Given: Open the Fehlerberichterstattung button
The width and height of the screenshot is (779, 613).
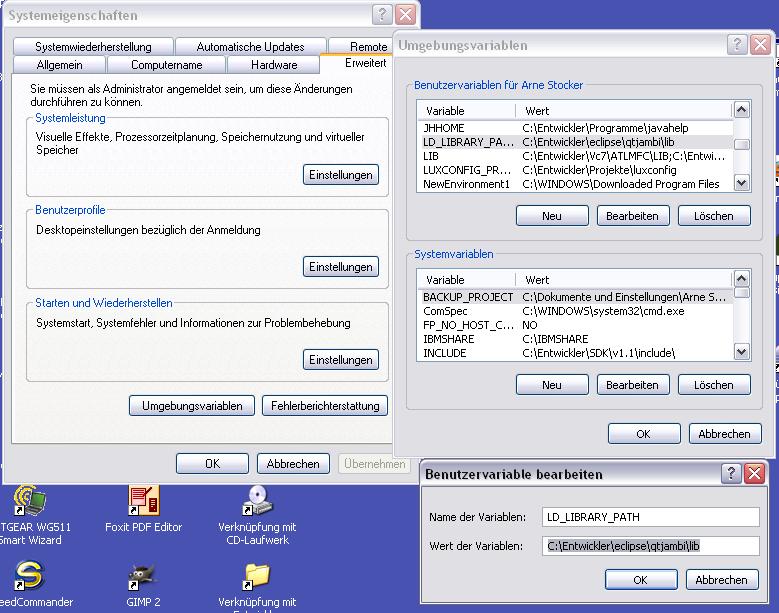Looking at the screenshot, I should click(x=324, y=406).
